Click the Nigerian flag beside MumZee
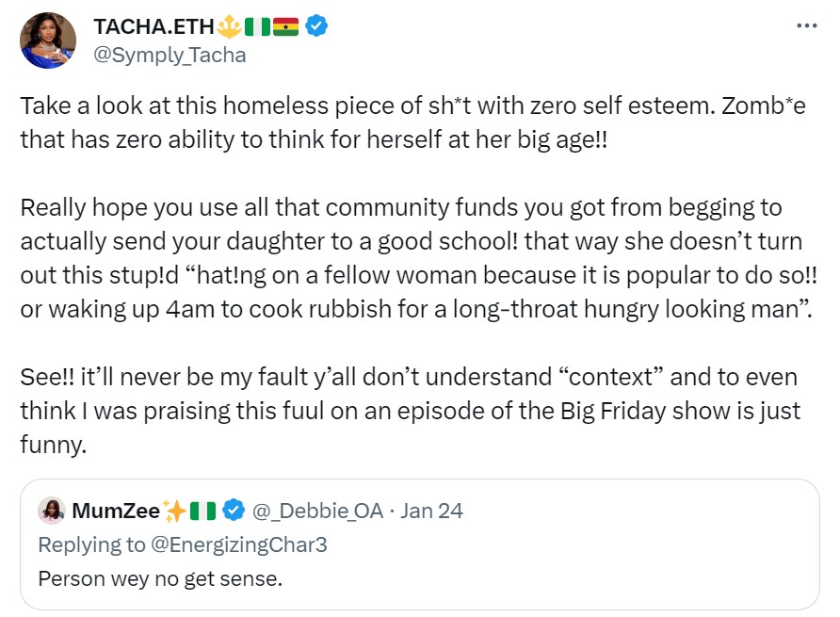 click(x=204, y=511)
